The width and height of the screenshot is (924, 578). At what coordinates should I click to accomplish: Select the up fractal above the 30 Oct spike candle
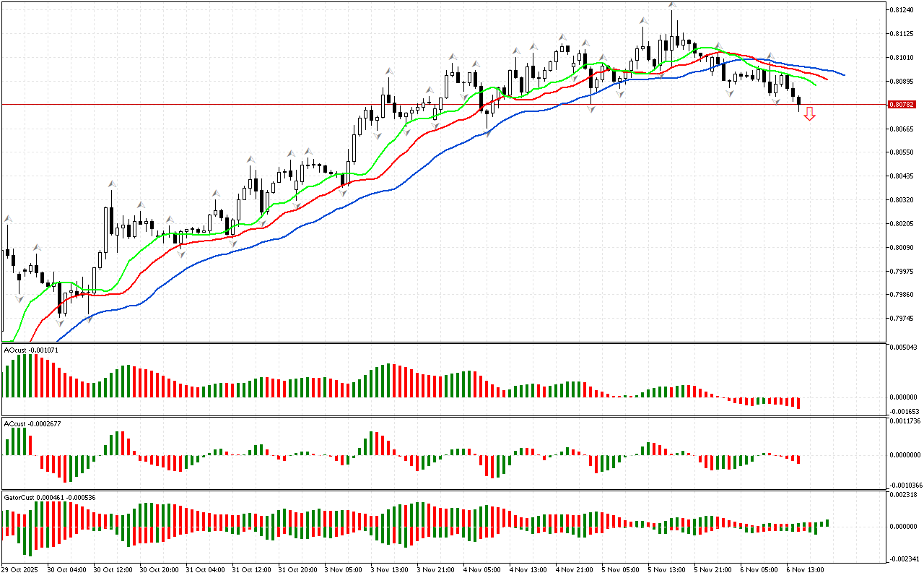coord(112,184)
